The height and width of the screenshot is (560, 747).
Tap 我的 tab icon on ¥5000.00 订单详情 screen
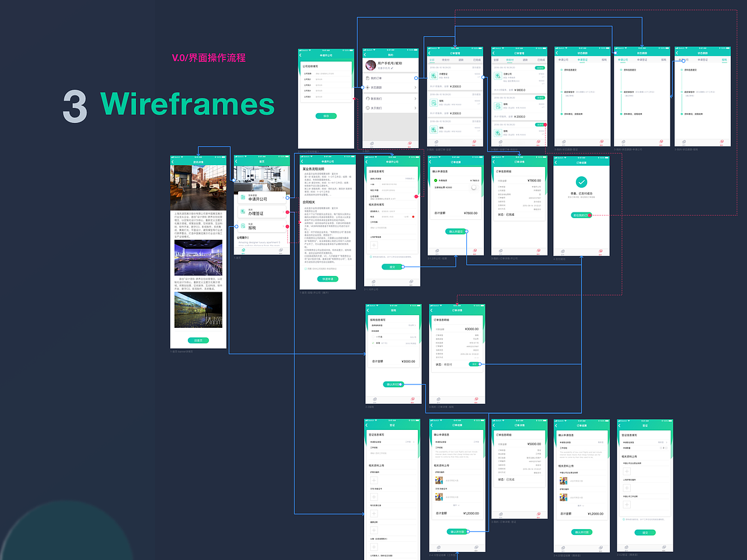tap(538, 514)
